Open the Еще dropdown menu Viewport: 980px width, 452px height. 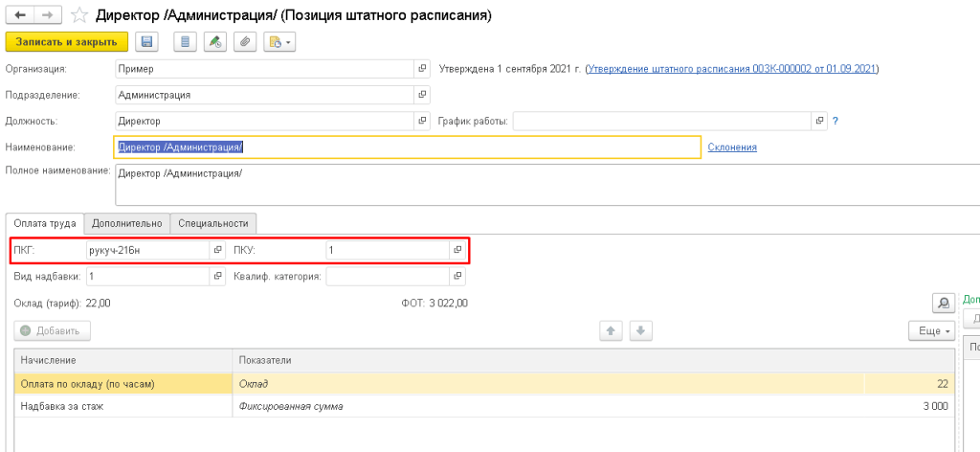(x=931, y=330)
